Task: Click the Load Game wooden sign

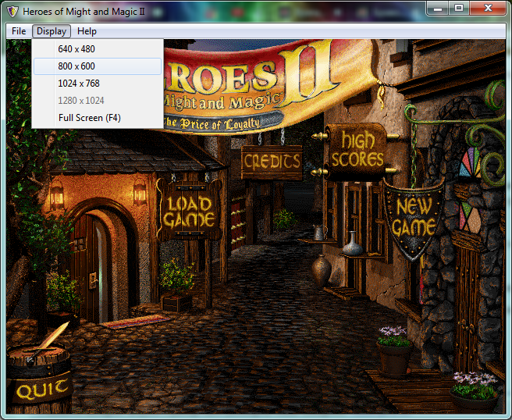Action: (189, 212)
